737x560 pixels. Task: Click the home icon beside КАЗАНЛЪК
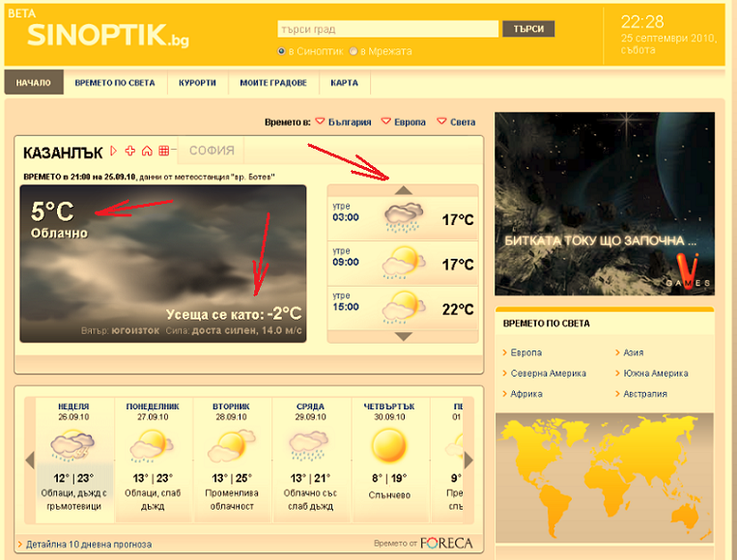tap(147, 151)
